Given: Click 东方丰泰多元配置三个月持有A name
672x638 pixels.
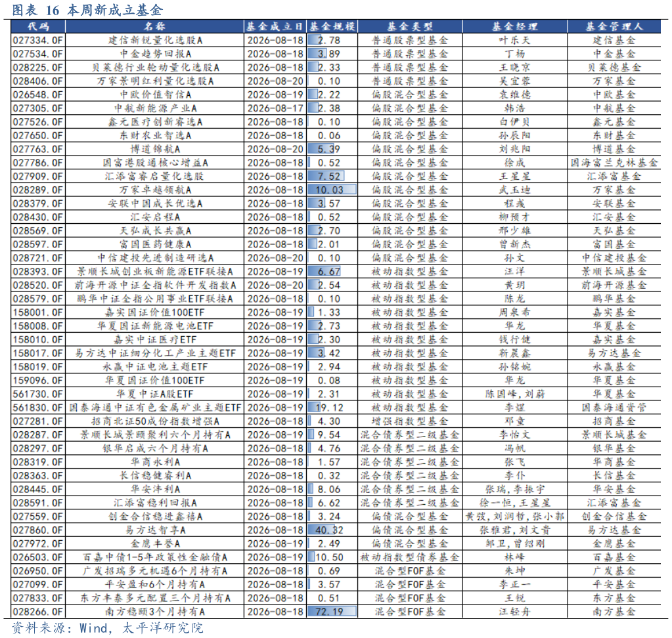Looking at the screenshot, I should coord(155,598).
